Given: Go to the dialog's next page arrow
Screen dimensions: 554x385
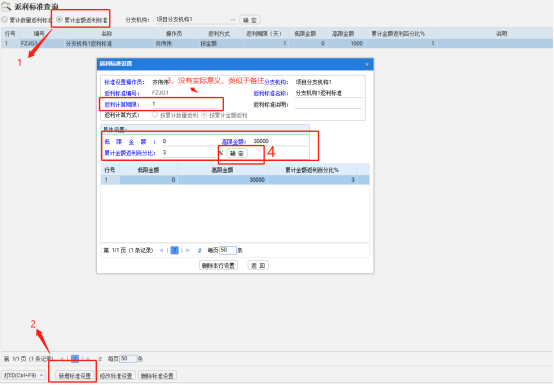Looking at the screenshot, I should pyautogui.click(x=188, y=250).
